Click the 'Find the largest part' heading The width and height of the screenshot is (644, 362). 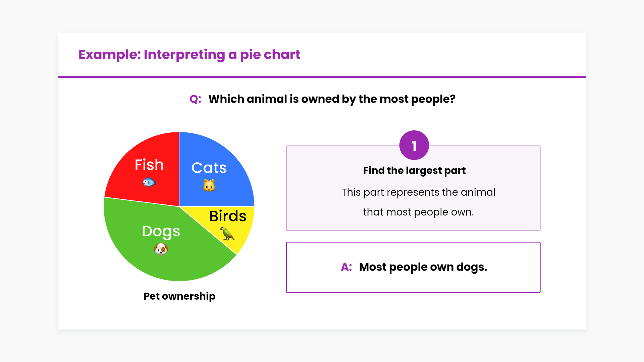coord(414,171)
